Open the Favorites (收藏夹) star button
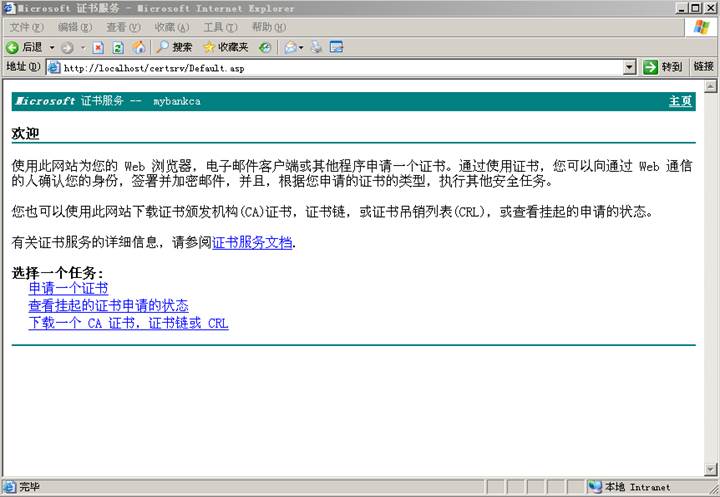This screenshot has width=720, height=497. click(225, 47)
